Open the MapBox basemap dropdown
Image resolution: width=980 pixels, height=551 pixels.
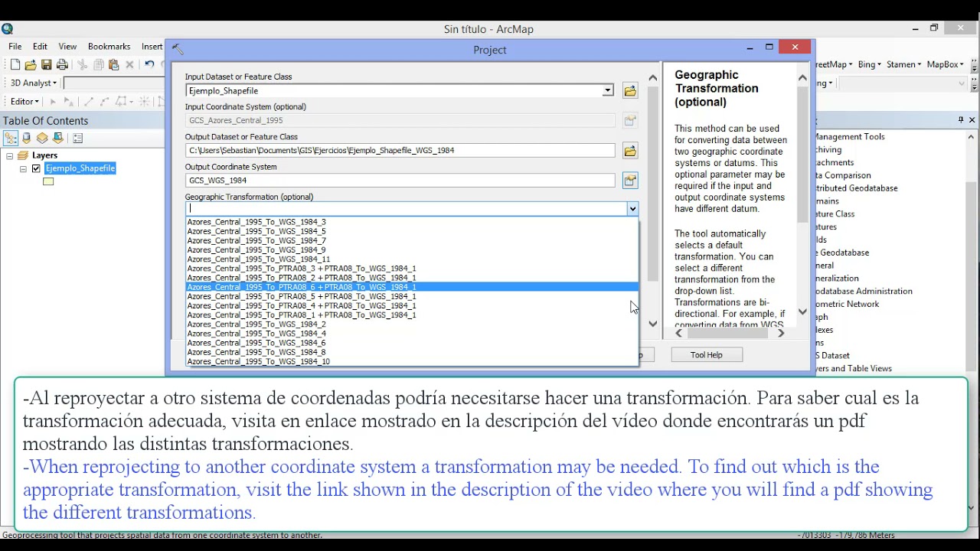click(x=945, y=64)
